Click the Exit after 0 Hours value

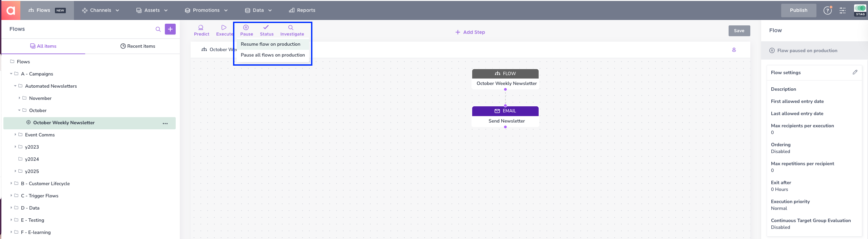point(779,190)
